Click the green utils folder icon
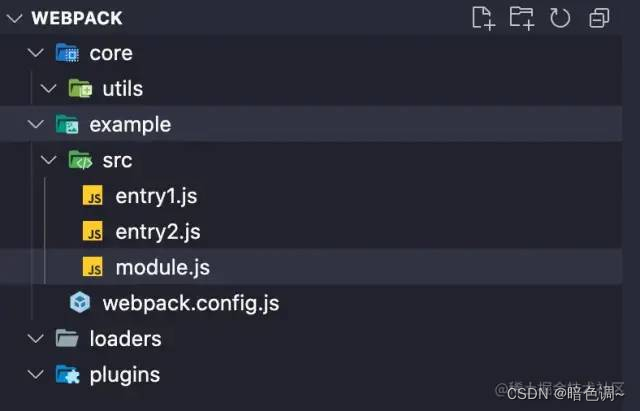This screenshot has width=640, height=411. click(x=80, y=89)
